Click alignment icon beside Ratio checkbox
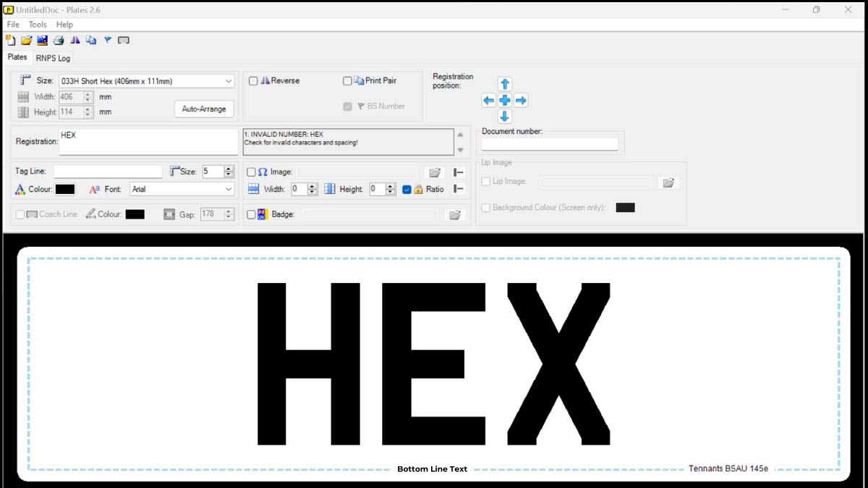 [x=458, y=189]
